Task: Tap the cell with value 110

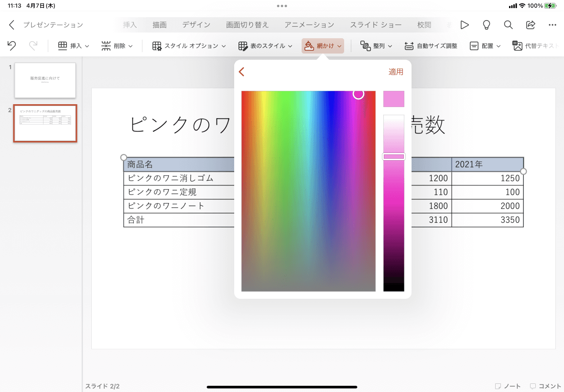Action: pos(431,192)
